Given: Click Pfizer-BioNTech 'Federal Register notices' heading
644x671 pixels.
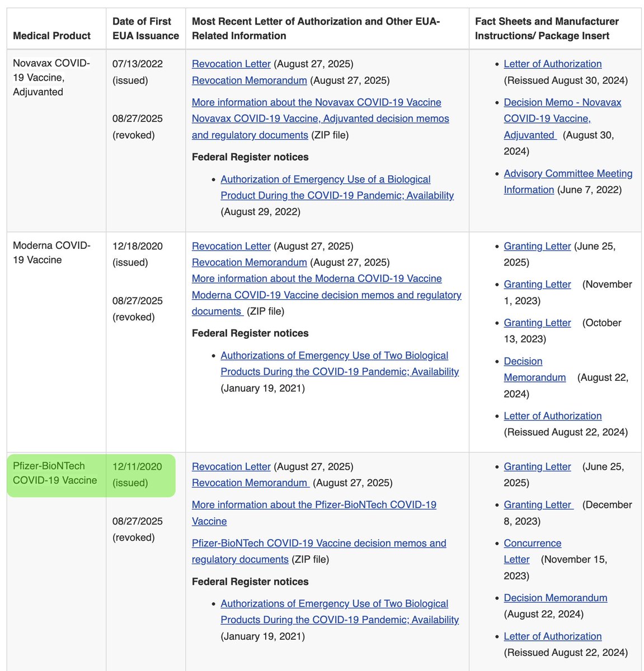Looking at the screenshot, I should point(250,582).
